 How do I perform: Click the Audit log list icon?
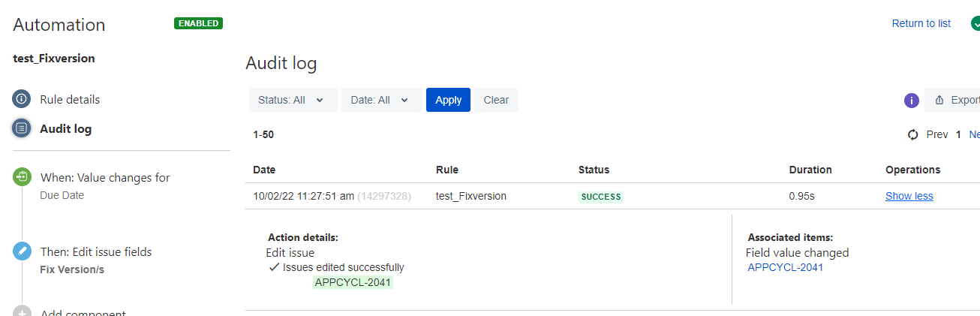click(x=22, y=128)
